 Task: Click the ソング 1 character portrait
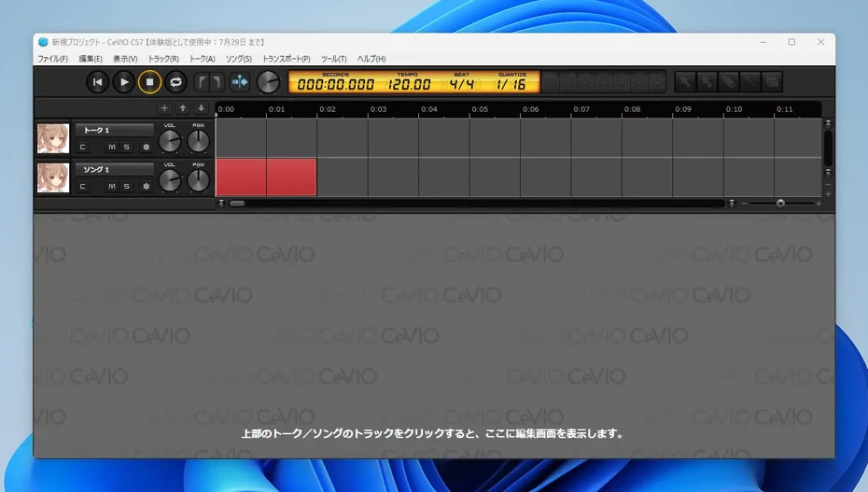[x=53, y=177]
